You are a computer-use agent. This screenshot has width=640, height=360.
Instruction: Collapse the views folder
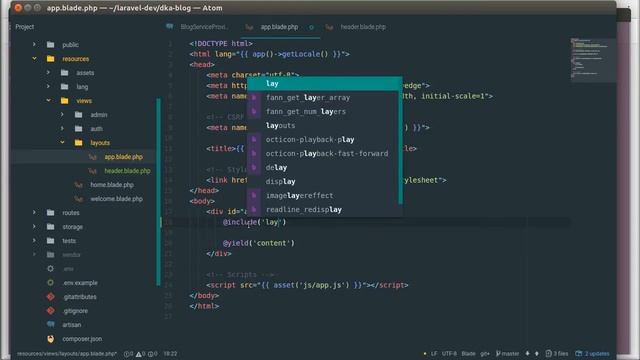click(48, 100)
